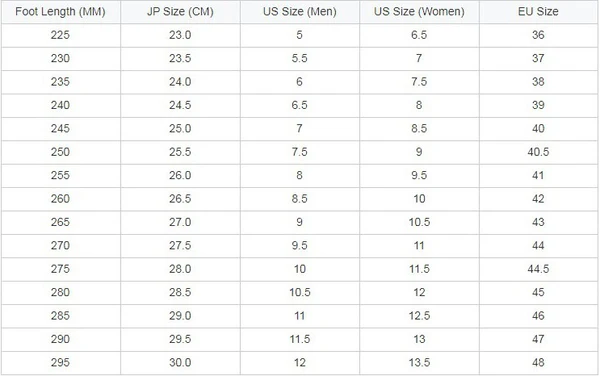Select the EU size 47 cell
Viewport: 600px width, 376px height.
[x=538, y=339]
